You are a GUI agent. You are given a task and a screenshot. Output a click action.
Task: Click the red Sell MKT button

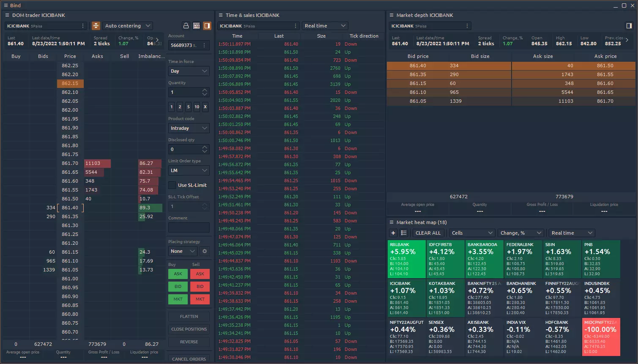coord(200,299)
